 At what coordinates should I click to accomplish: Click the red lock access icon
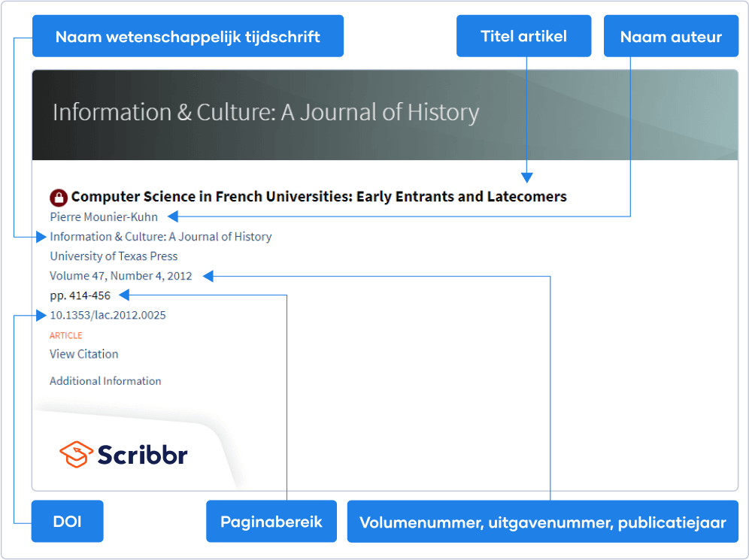(58, 197)
